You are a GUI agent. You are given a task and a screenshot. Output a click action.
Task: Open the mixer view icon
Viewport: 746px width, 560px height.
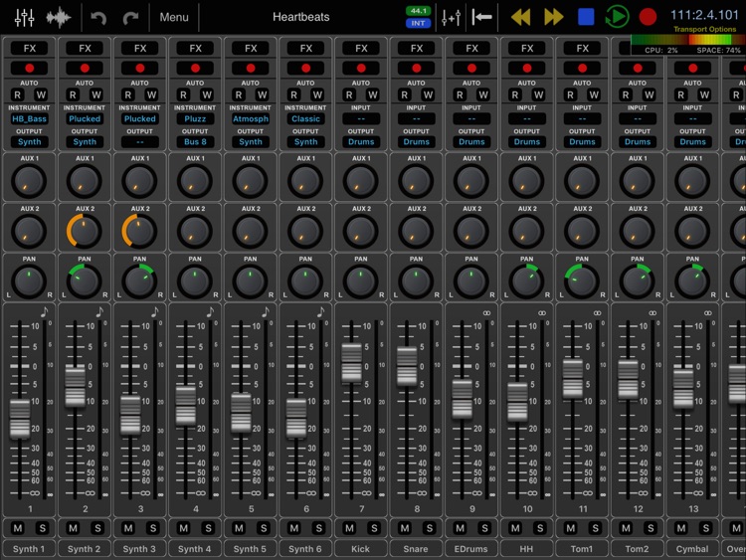[x=24, y=17]
